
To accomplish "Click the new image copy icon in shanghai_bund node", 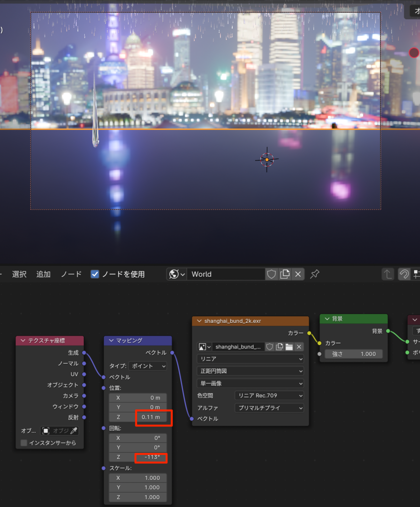I will pyautogui.click(x=279, y=347).
